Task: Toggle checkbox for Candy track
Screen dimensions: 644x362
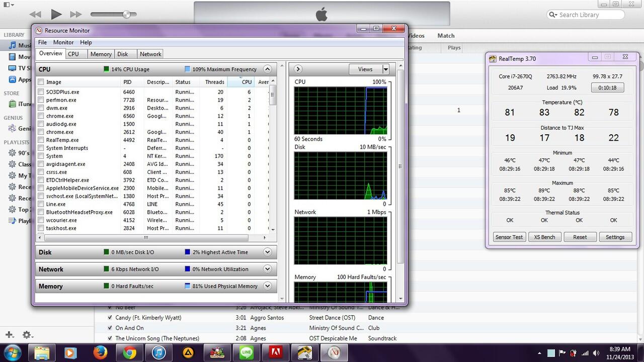Action: [110, 318]
